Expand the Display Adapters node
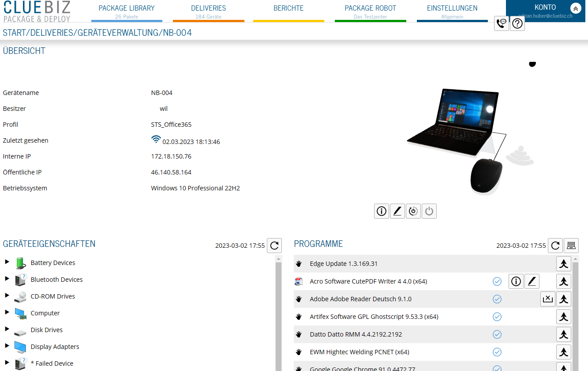This screenshot has height=371, width=588. (7, 346)
